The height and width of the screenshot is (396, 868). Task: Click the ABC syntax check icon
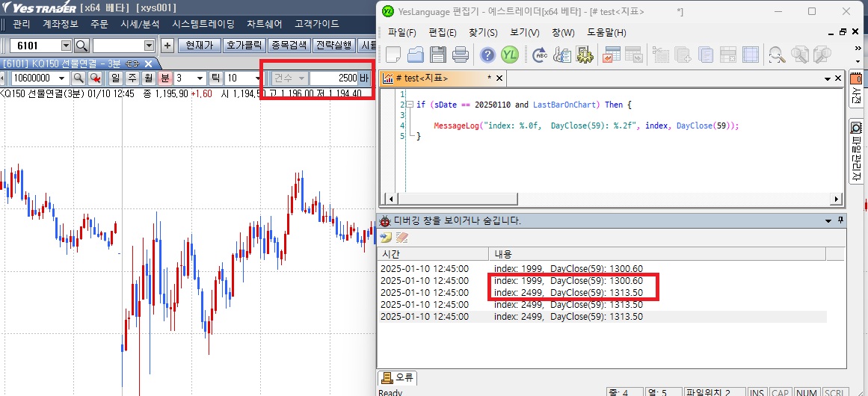[540, 55]
